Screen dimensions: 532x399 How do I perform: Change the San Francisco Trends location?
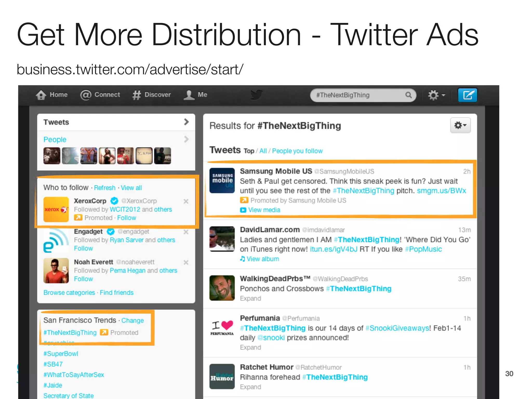pos(132,320)
